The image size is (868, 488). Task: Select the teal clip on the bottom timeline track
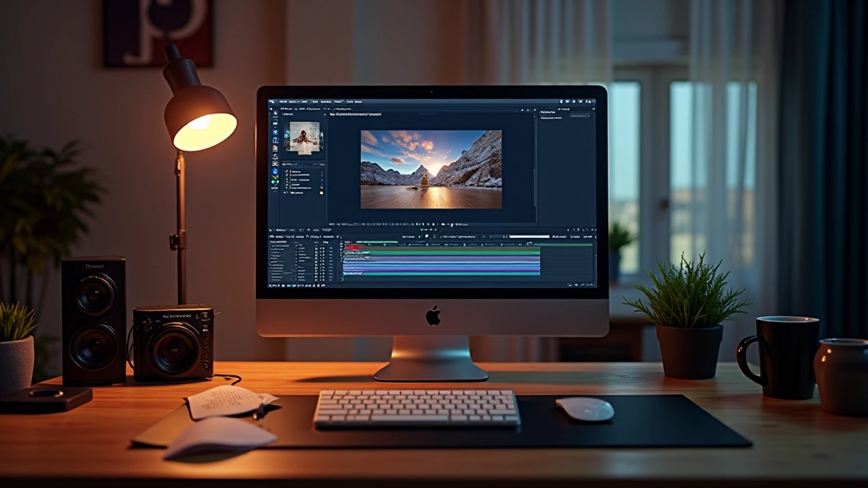point(441,274)
